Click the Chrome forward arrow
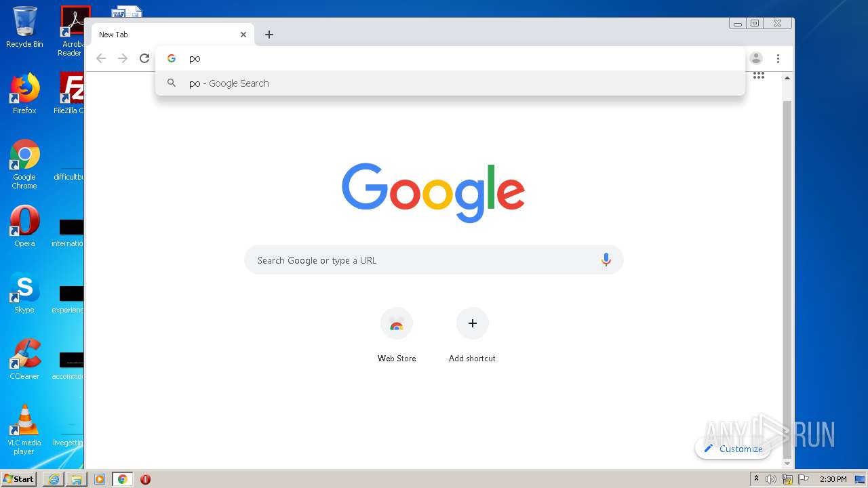Screen dimensions: 868x488 tap(123, 58)
